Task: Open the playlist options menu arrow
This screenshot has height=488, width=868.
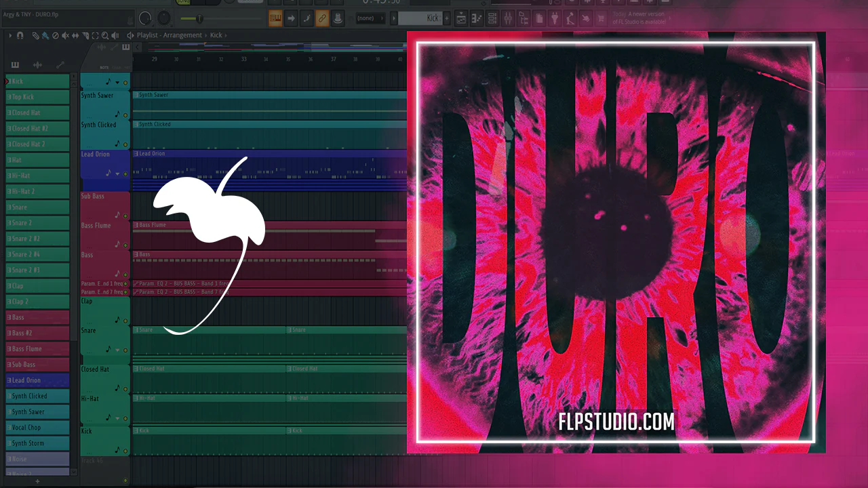Action: [11, 35]
